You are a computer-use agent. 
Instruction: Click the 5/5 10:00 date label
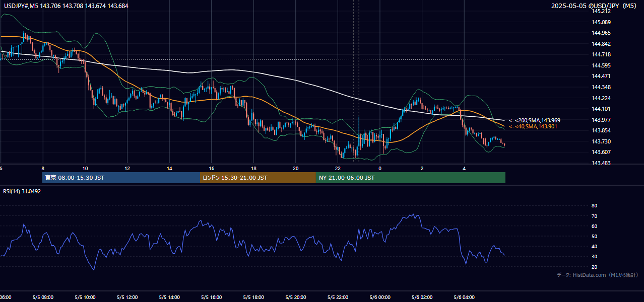(85, 297)
